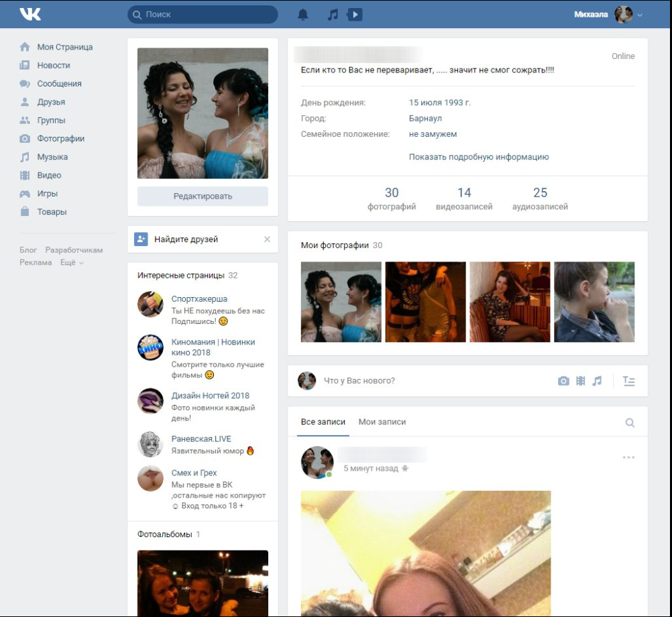
Task: Click the camera icon beside Фотографии
Action: (25, 138)
